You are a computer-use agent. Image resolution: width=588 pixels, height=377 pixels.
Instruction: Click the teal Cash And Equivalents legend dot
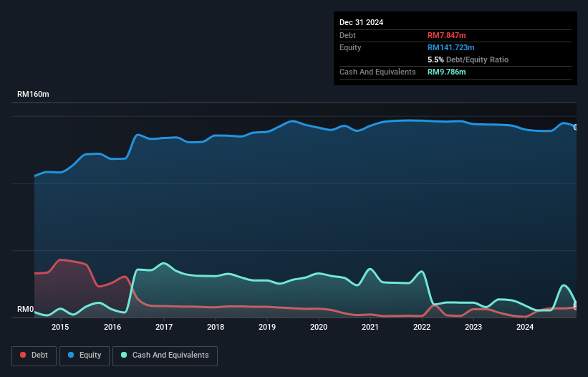coord(125,355)
